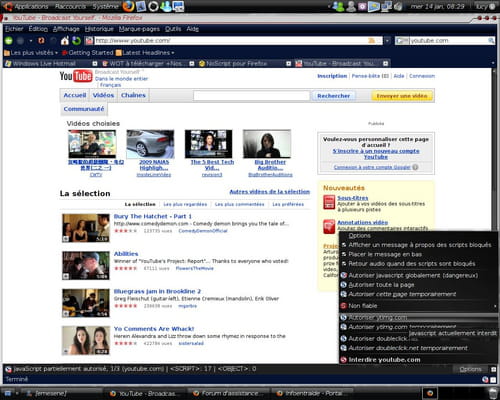Open YouTube 'Vidéos' tab
Image resolution: width=500 pixels, height=400 pixels.
coord(103,95)
